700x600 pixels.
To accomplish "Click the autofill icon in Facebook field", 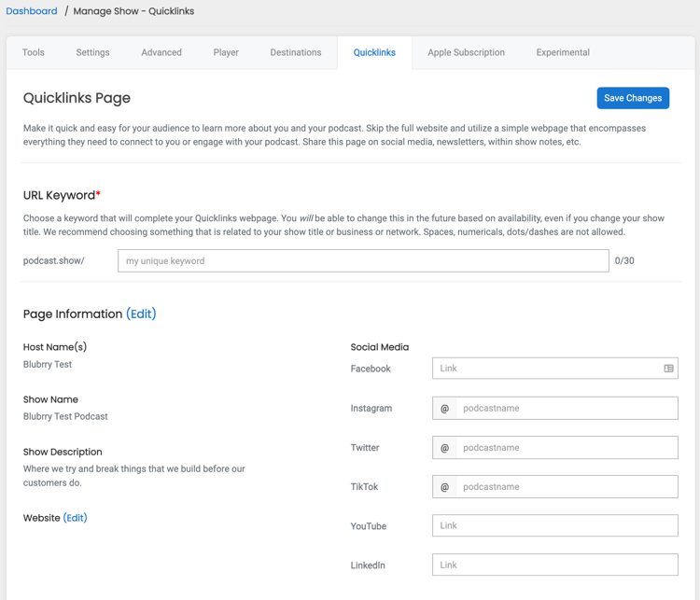I will click(668, 369).
